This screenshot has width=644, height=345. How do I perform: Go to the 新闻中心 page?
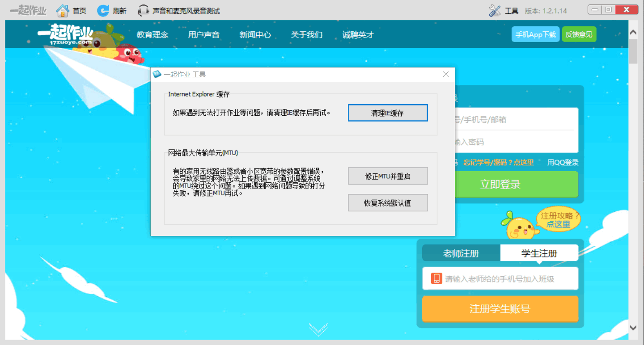255,35
